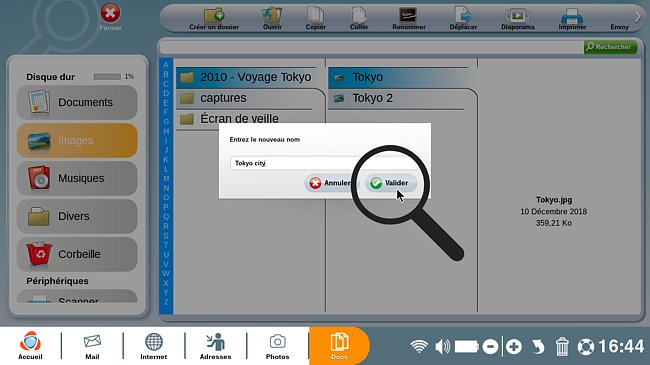Open Internet from the bottom bar
This screenshot has width=650, height=365.
pos(154,345)
